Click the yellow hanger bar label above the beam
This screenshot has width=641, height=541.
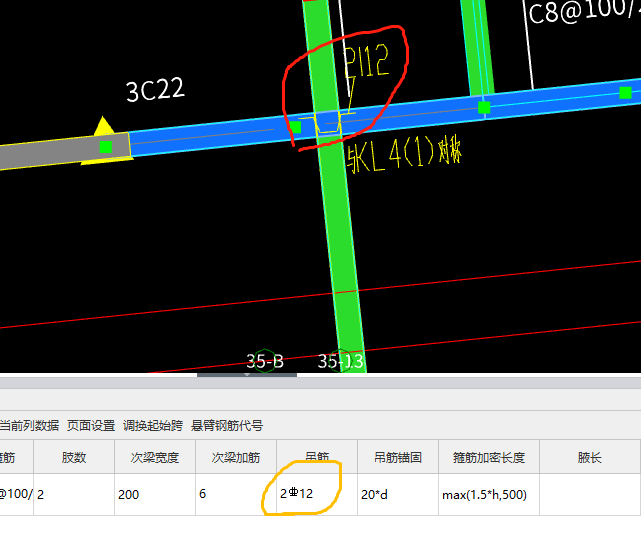[366, 61]
